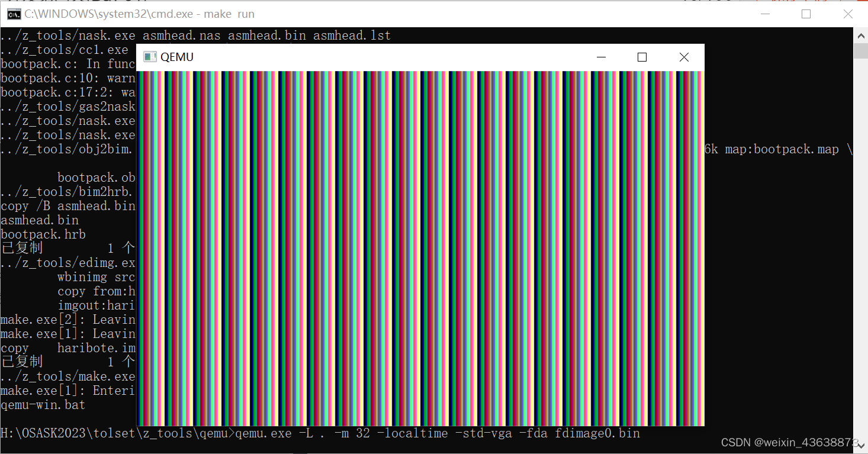Screen dimensions: 868x454
Task: Click the 'copy /B asmhead.bin' line
Action: (68, 206)
